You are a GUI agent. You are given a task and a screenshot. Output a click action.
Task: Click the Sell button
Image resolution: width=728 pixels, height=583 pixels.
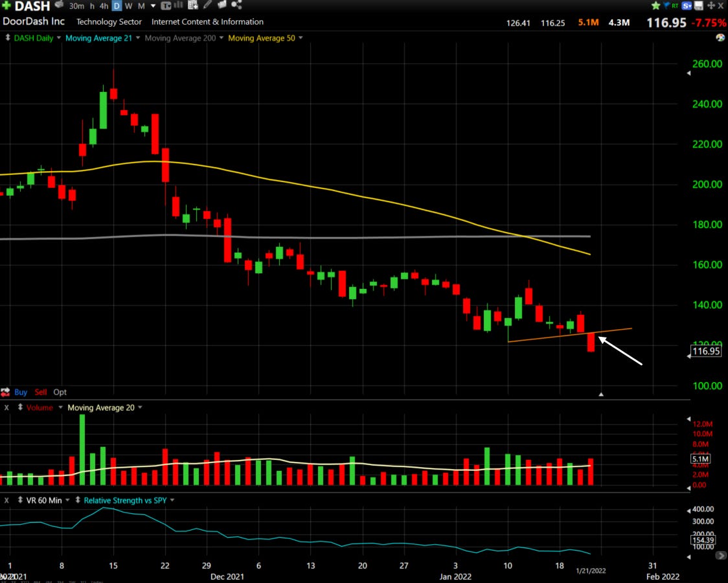coord(40,392)
